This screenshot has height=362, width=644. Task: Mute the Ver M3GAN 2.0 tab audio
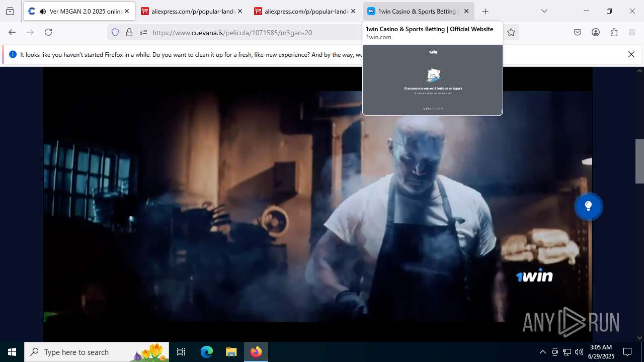point(42,11)
